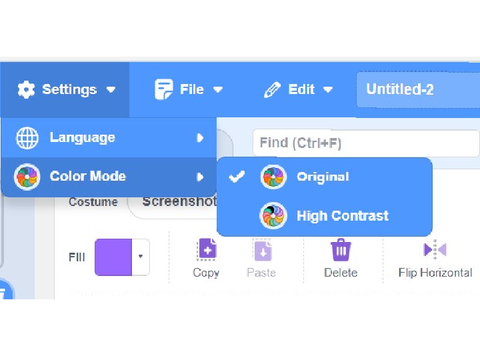Expand the Language submenu arrow
The image size is (480, 360).
click(x=200, y=138)
